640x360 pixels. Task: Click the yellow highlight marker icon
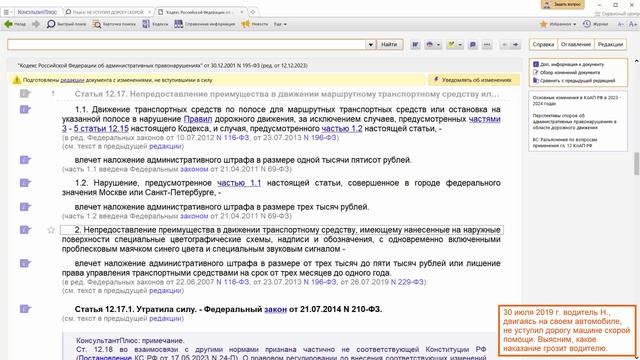[x=451, y=44]
